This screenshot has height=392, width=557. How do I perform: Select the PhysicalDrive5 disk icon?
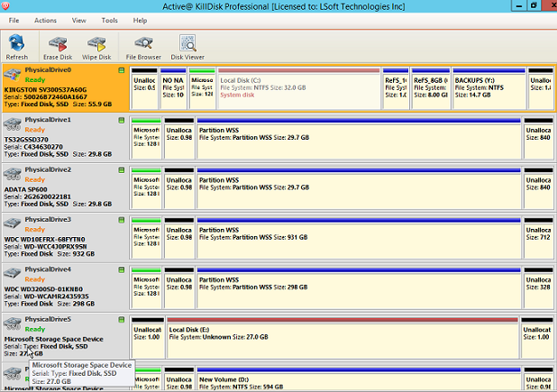[13, 324]
